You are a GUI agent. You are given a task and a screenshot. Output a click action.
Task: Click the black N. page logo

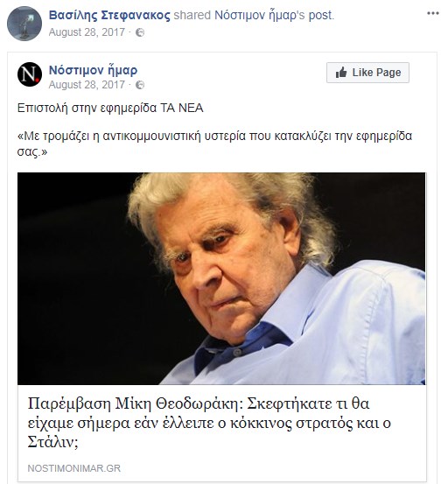30,74
